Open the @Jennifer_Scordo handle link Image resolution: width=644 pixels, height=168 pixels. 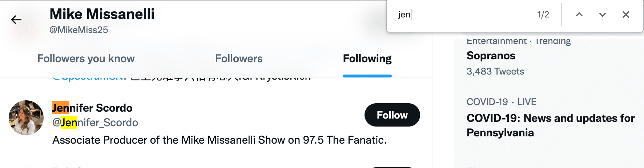(x=95, y=123)
